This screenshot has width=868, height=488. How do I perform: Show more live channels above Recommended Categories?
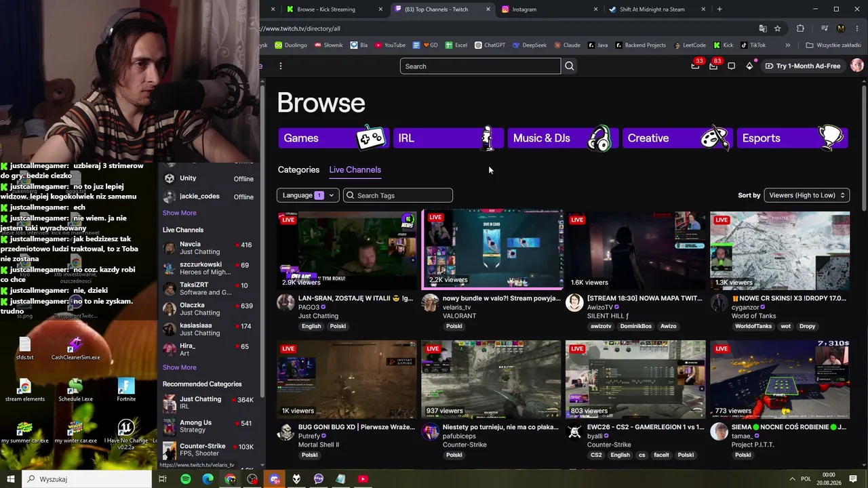179,367
